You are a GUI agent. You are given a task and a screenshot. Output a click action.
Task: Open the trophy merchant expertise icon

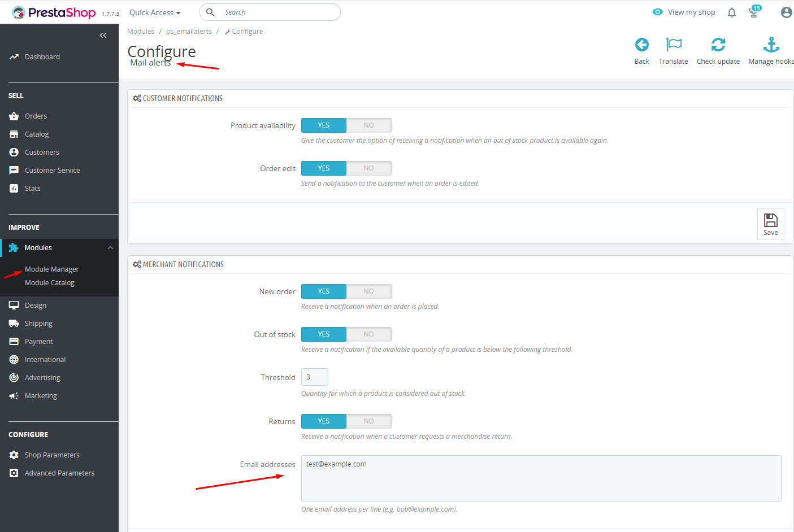tap(754, 12)
